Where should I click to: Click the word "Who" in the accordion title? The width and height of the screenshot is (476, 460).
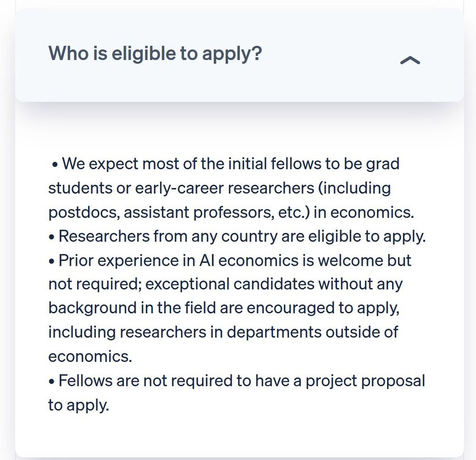pos(69,53)
